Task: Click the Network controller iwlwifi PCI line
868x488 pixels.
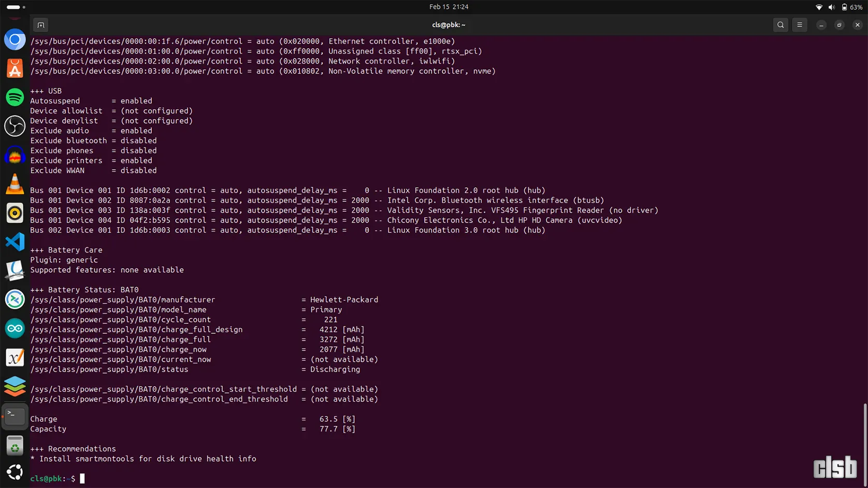Action: [242, 61]
